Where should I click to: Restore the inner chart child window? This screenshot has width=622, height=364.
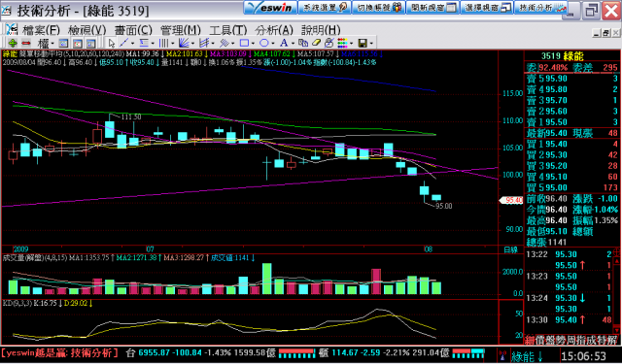605,33
